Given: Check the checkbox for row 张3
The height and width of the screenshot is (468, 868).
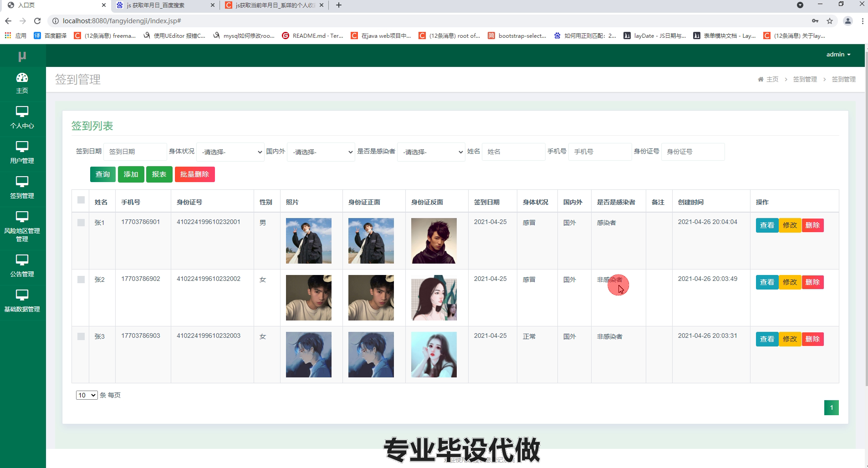Looking at the screenshot, I should pos(81,336).
